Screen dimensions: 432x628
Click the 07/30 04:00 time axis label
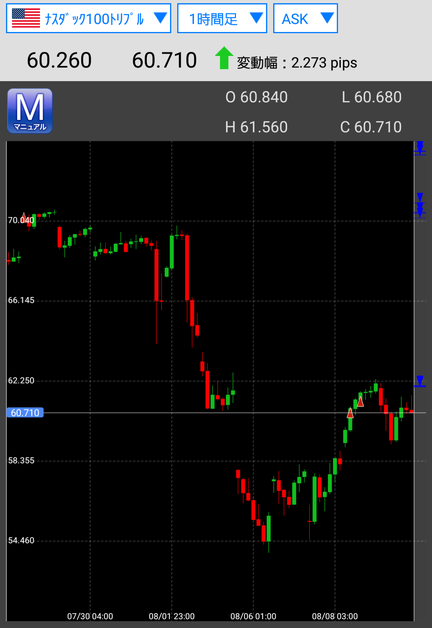point(90,616)
